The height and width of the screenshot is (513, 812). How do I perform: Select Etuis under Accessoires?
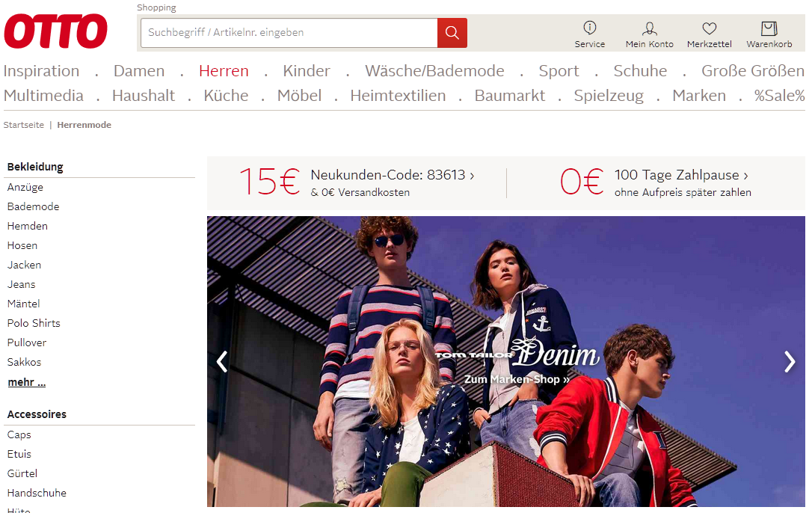[x=19, y=454]
